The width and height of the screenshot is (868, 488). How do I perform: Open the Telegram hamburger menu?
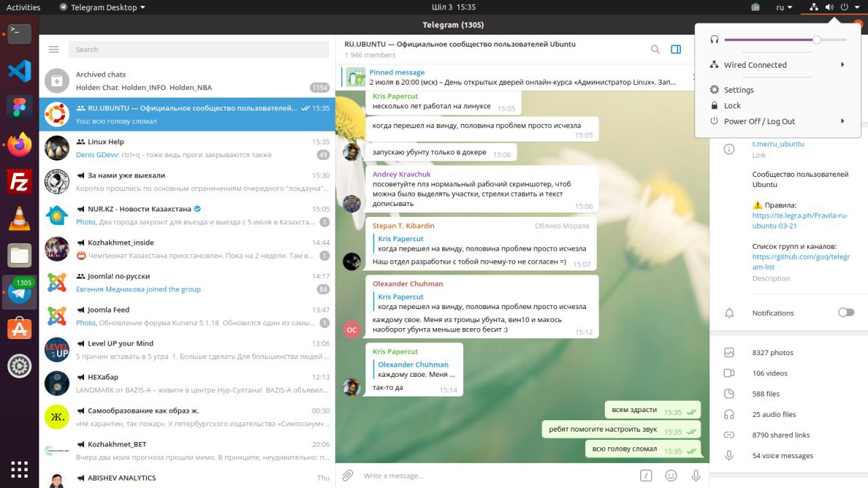(x=54, y=49)
